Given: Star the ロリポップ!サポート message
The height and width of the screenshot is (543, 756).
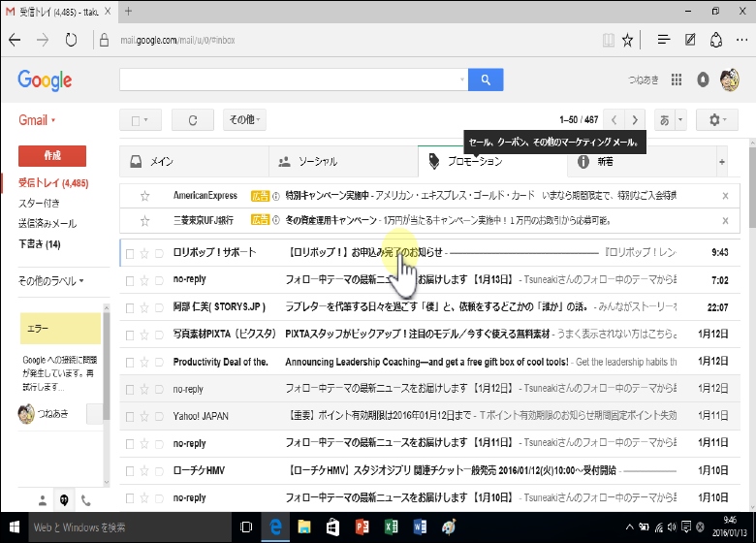Looking at the screenshot, I should point(144,253).
